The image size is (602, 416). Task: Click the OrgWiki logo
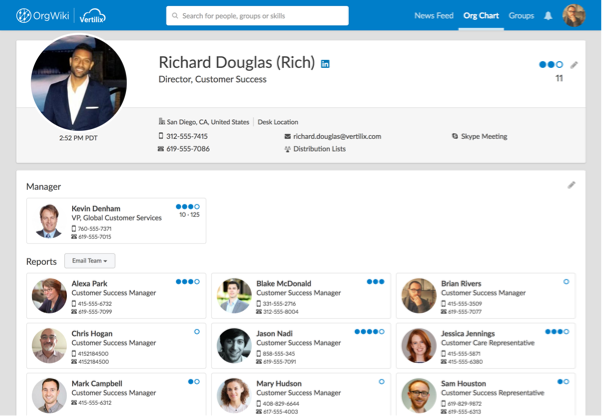click(43, 16)
